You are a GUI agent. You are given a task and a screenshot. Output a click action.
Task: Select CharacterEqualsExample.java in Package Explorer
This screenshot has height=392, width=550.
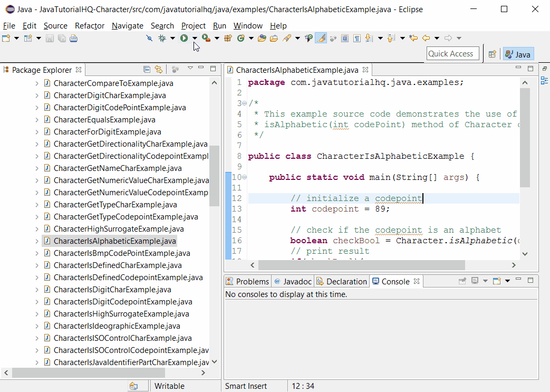[104, 120]
